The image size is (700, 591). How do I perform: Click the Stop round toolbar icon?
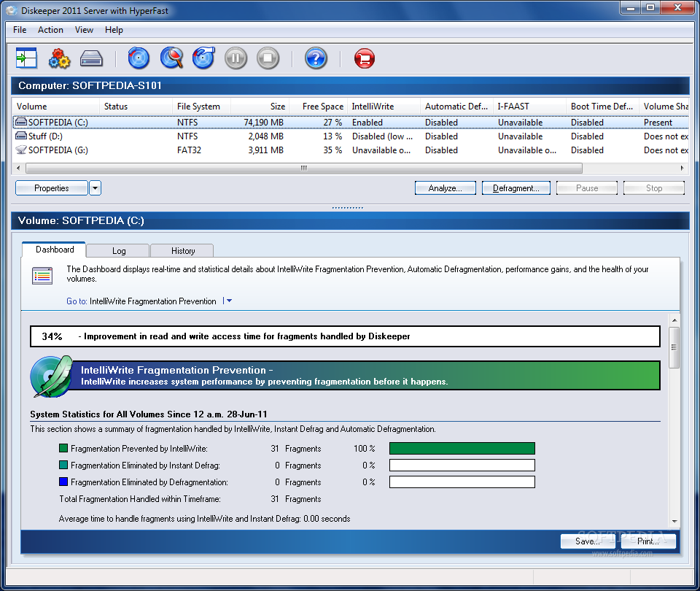point(268,58)
